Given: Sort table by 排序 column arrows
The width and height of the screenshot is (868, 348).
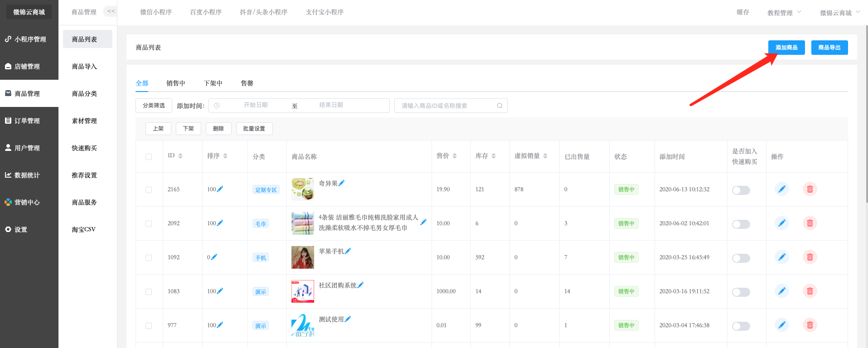Looking at the screenshot, I should [225, 156].
